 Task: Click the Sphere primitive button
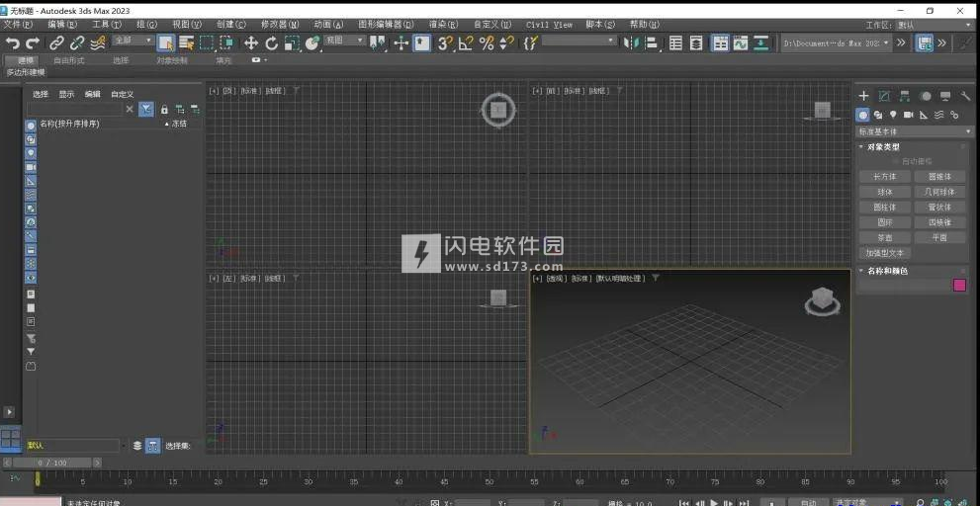pos(884,192)
